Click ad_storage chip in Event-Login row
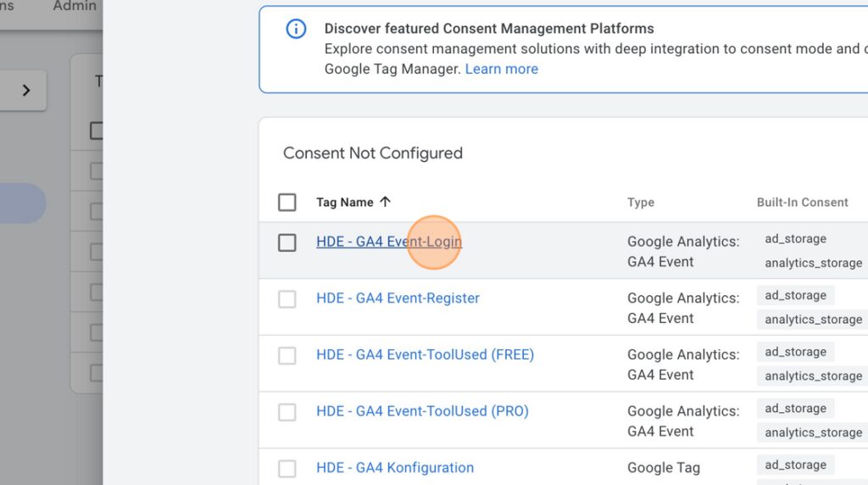868x485 pixels. tap(795, 238)
